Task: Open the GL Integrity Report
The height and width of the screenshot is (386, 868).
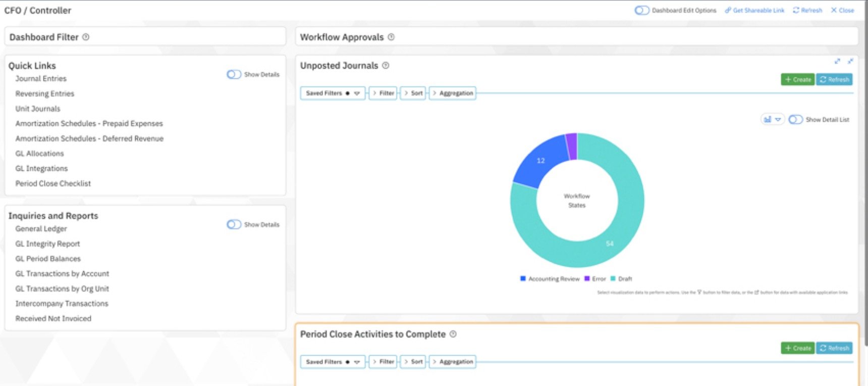Action: pos(47,244)
